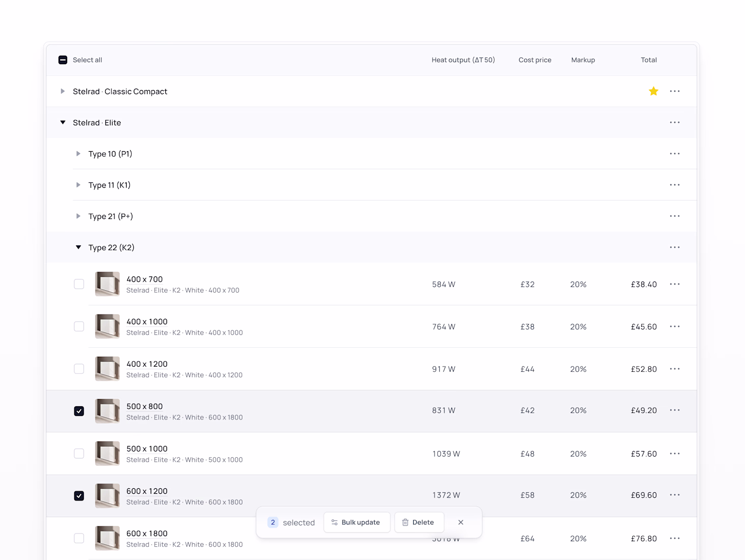Toggle the Select all checkbox

(63, 60)
